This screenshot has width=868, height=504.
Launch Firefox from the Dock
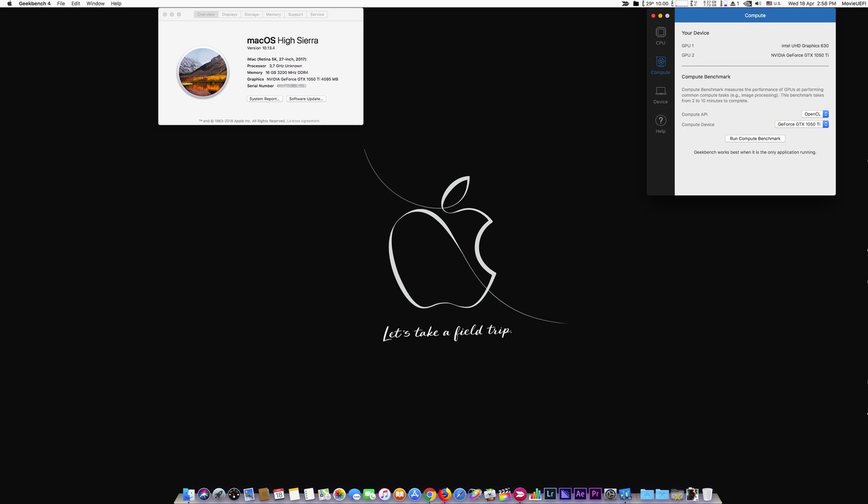(444, 495)
